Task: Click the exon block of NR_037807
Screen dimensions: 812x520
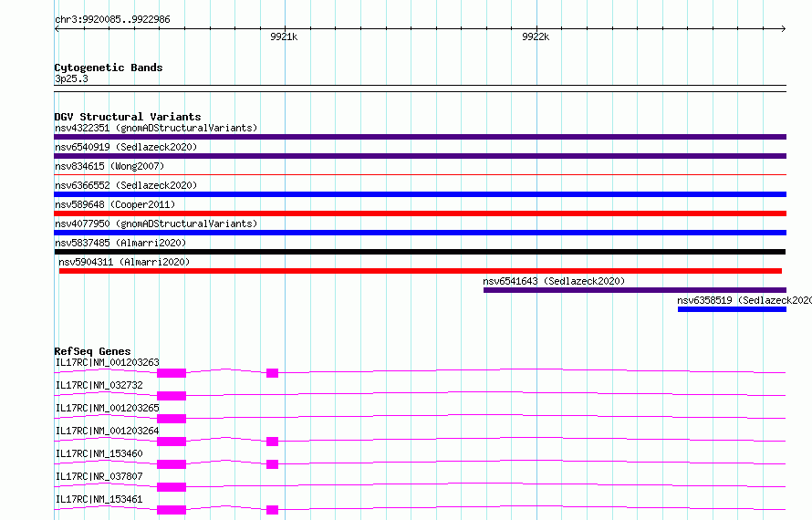Action: pyautogui.click(x=172, y=487)
